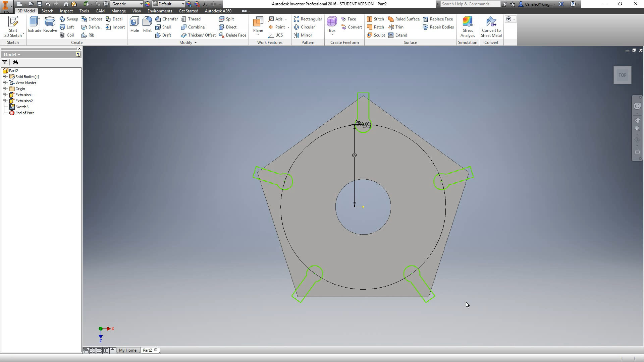Select the Mirror tool

click(303, 35)
